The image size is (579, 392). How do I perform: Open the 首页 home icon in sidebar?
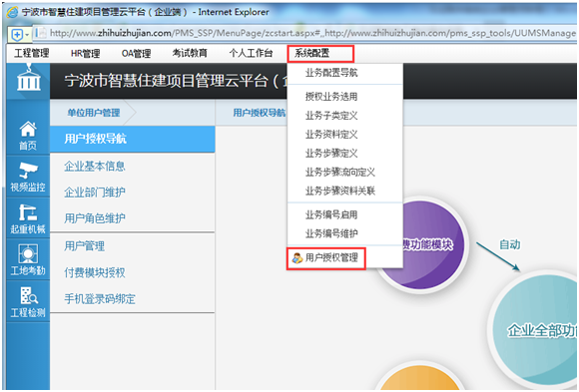pos(28,136)
